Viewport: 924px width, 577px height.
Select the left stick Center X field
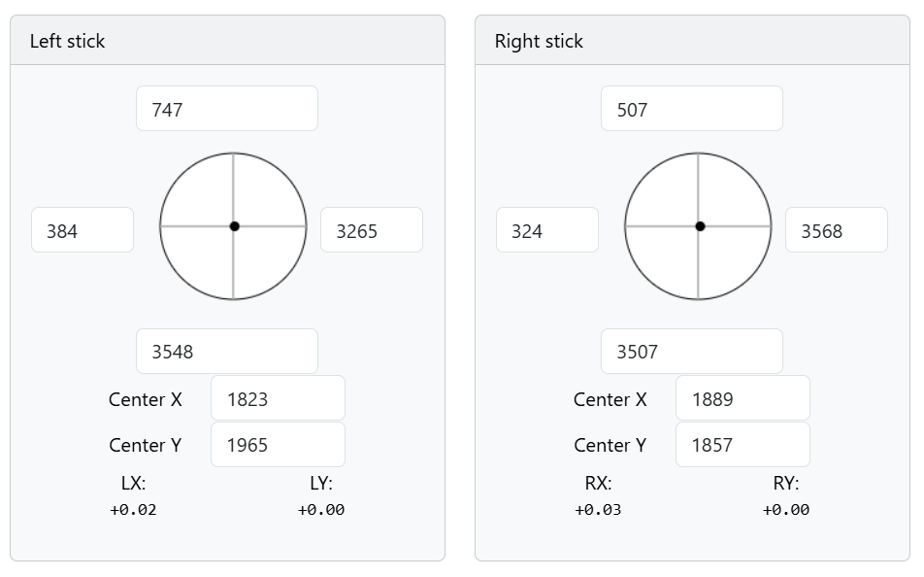point(278,398)
